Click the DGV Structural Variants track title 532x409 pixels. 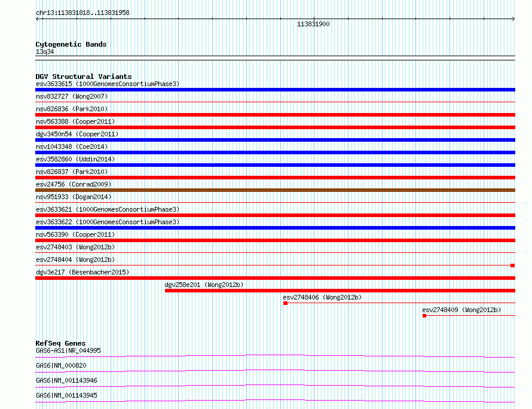tap(84, 77)
